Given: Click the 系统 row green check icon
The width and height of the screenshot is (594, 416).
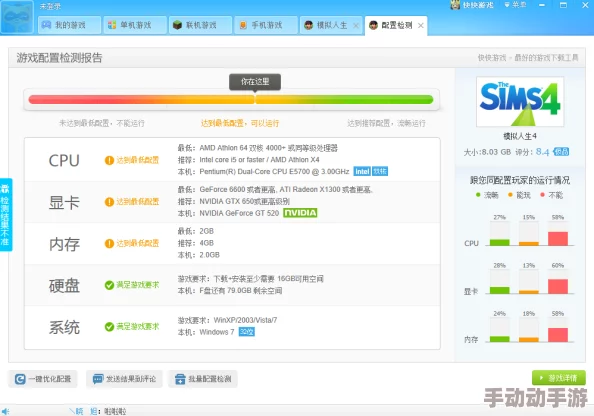Looking at the screenshot, I should point(109,327).
